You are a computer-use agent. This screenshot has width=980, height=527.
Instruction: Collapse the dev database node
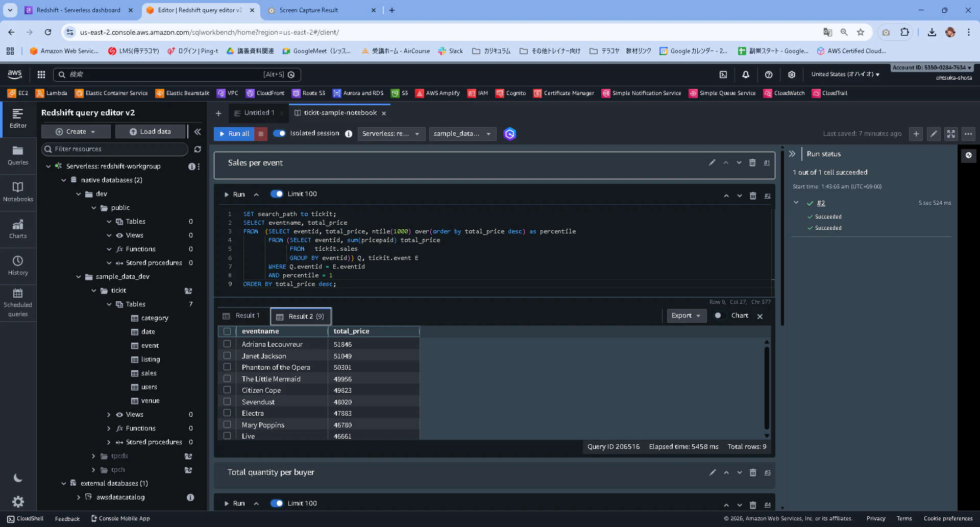[79, 194]
